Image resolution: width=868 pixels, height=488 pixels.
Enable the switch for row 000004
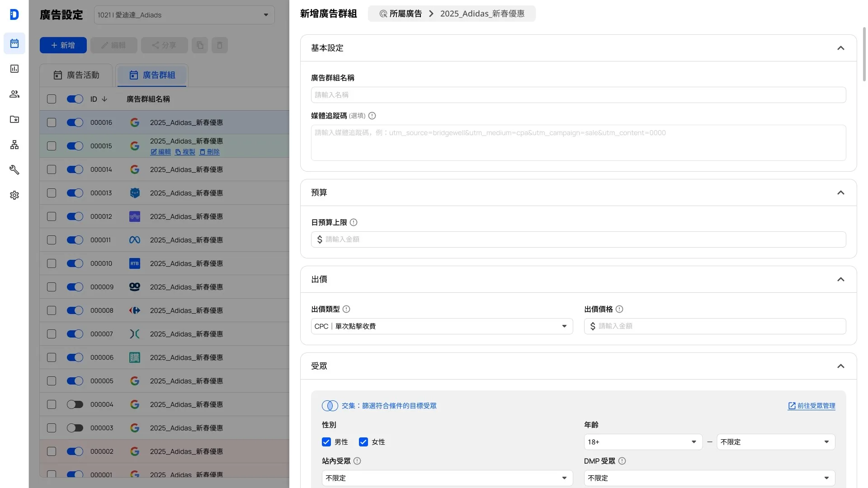[75, 404]
